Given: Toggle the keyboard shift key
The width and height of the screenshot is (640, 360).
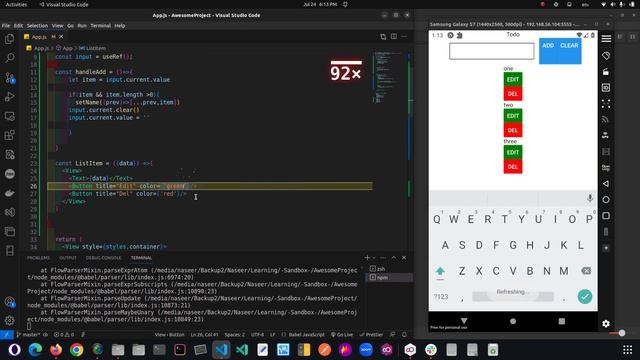Looking at the screenshot, I should (440, 271).
